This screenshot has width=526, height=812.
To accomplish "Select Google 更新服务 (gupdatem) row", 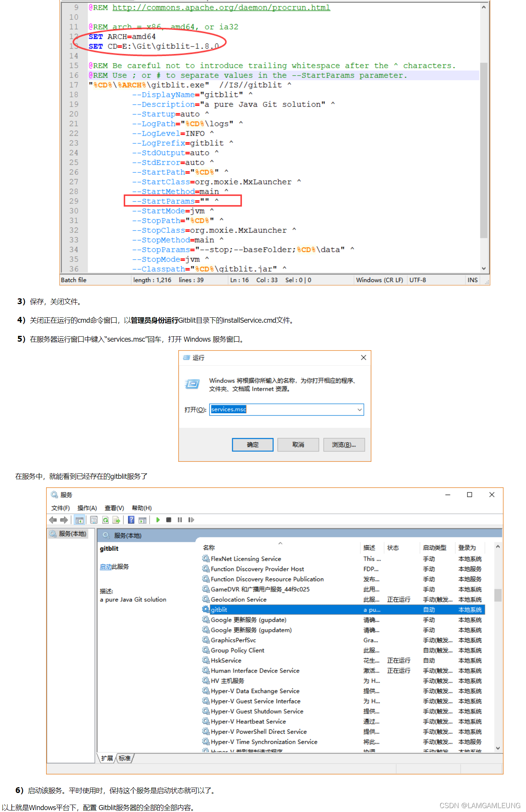I will coord(343,630).
